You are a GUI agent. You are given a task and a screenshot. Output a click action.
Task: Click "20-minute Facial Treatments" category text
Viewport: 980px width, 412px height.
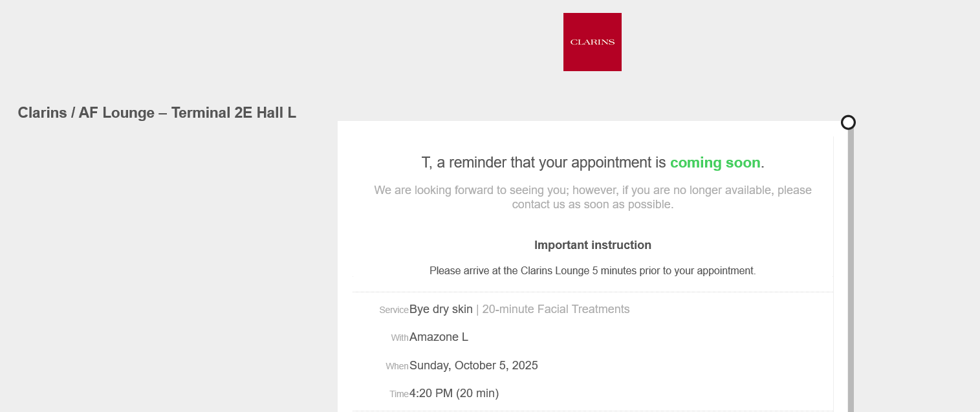tap(556, 309)
